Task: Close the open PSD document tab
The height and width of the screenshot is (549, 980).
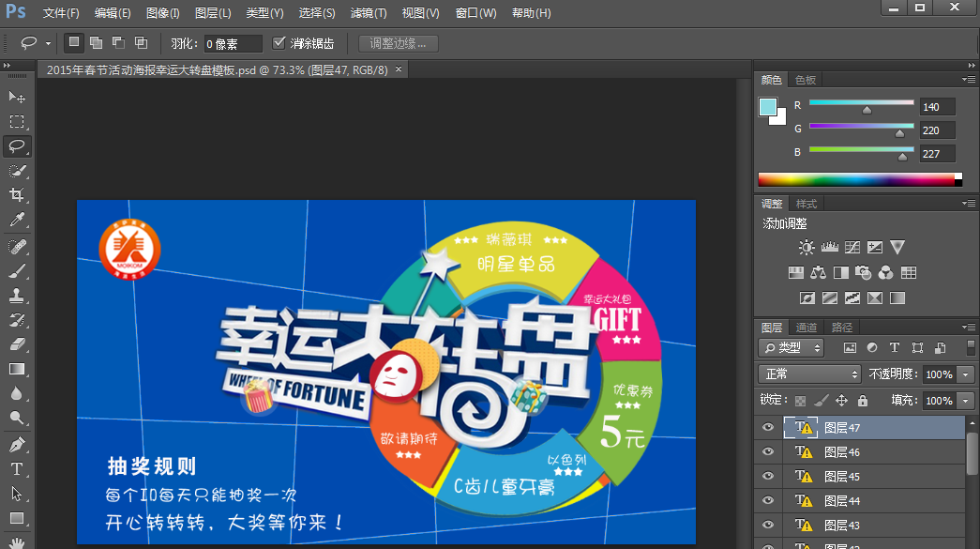Action: point(399,69)
